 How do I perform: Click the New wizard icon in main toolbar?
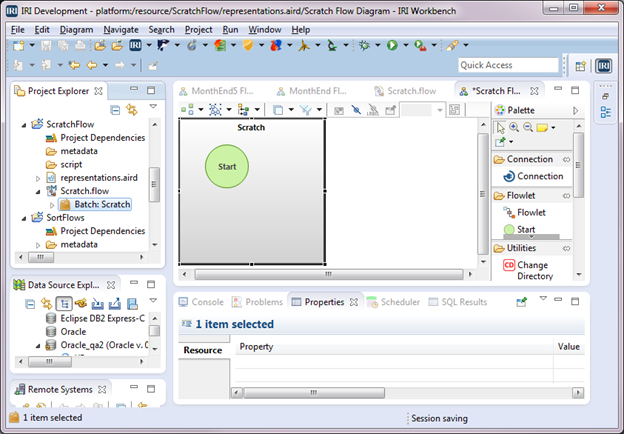coord(18,46)
